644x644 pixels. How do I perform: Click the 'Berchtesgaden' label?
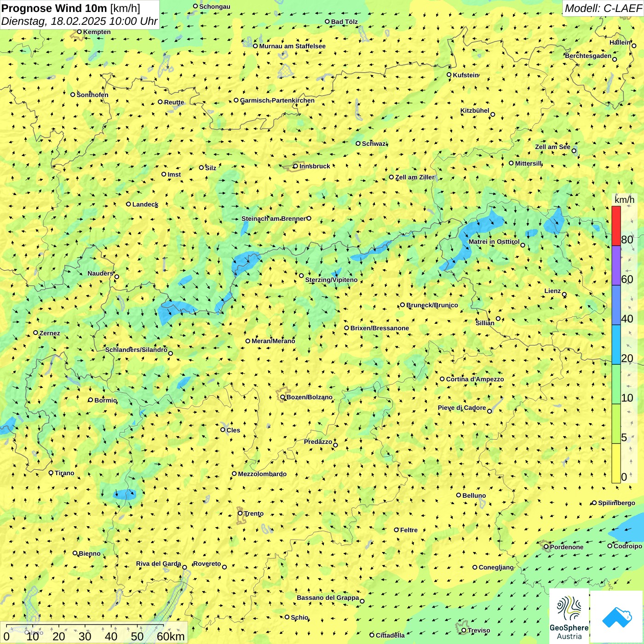point(588,56)
